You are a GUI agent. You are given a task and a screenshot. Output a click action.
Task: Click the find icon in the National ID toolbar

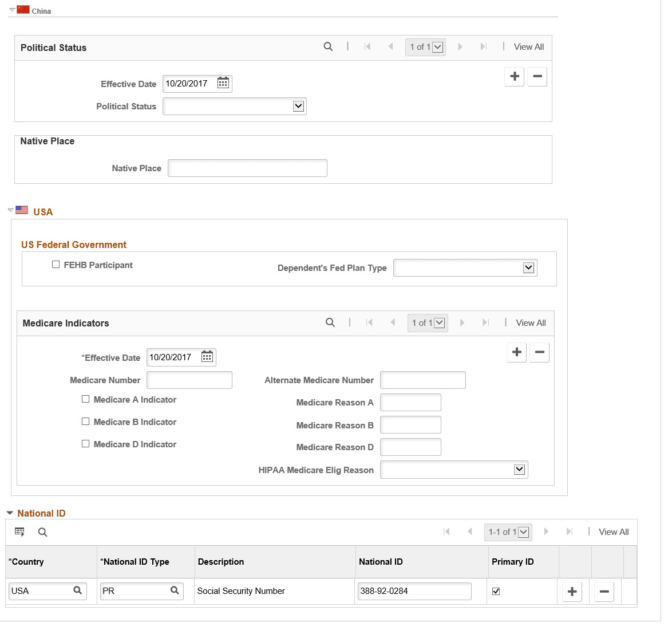click(42, 531)
